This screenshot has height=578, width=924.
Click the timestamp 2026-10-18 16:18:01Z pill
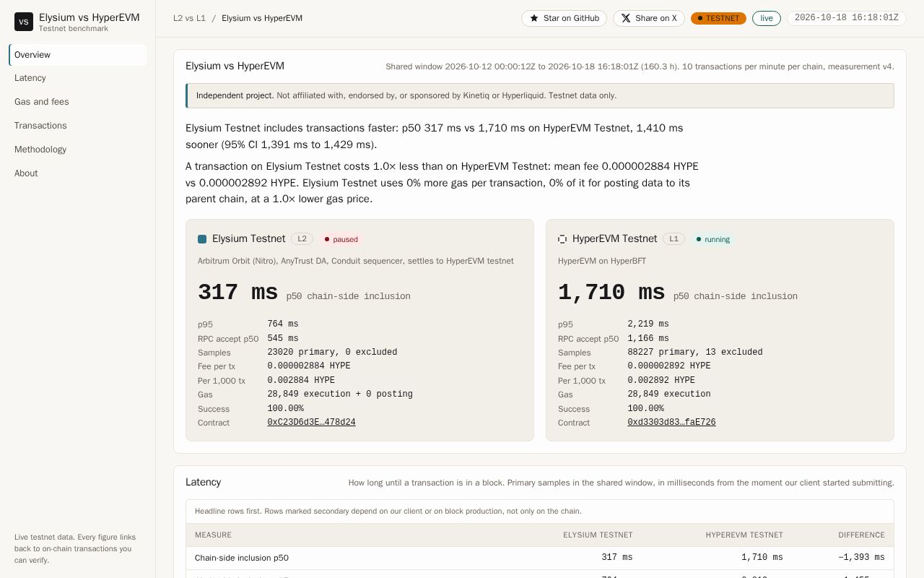tap(847, 18)
